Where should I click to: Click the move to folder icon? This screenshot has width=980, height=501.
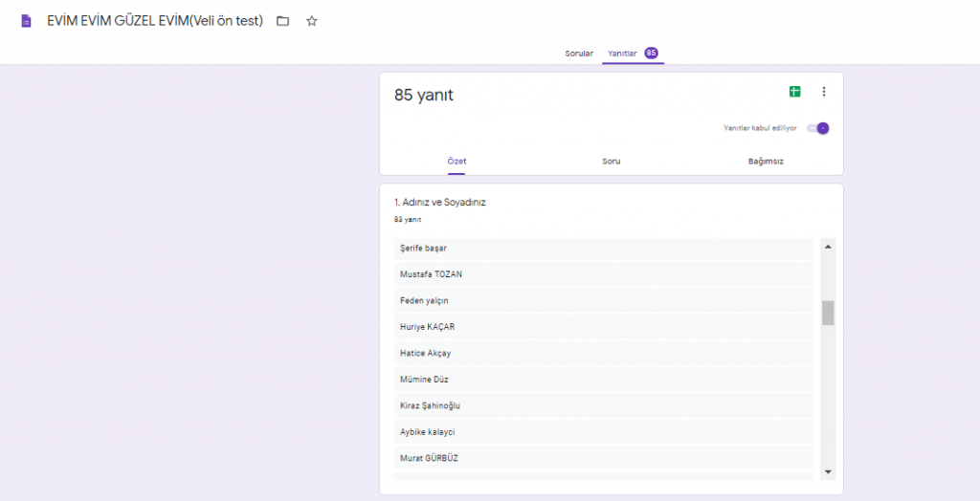coord(282,21)
